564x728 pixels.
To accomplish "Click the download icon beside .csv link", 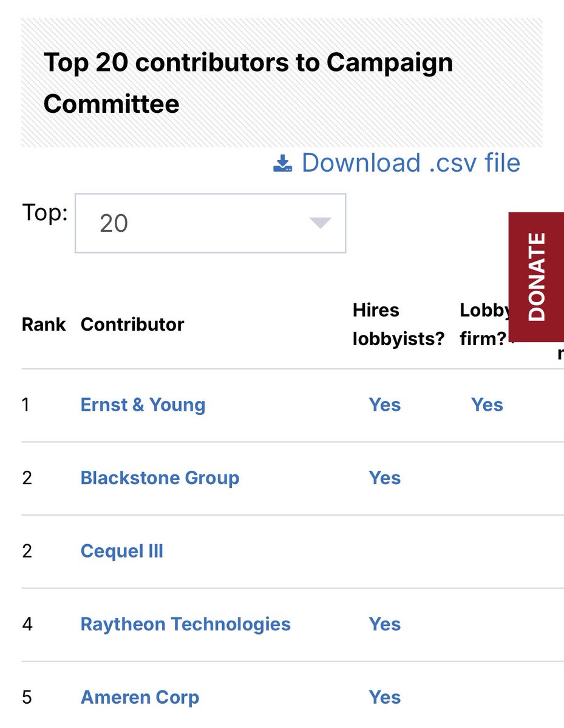I will coord(283,163).
